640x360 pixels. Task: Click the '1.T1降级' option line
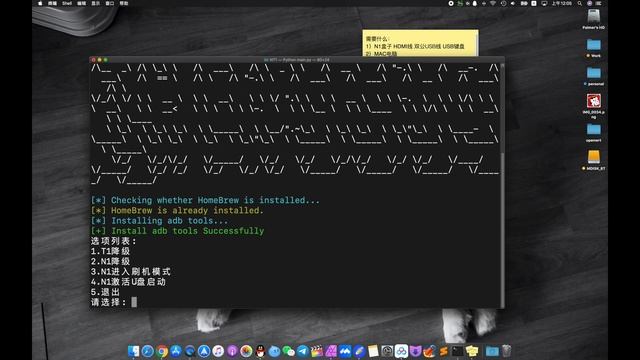coord(110,251)
